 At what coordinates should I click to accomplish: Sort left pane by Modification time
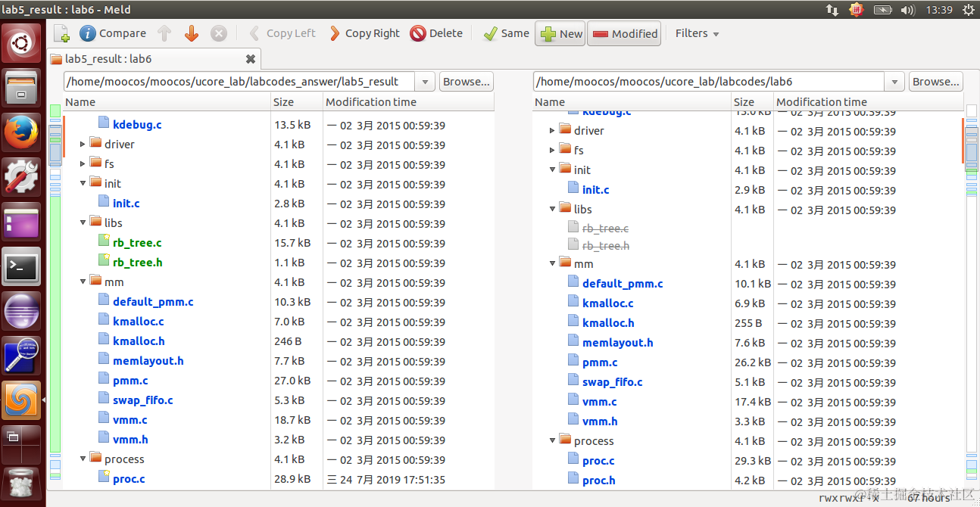pyautogui.click(x=408, y=101)
